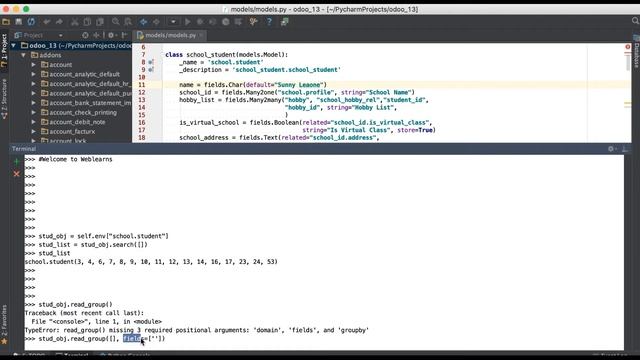Click the Undo arrow in the toolbar

[x=47, y=22]
